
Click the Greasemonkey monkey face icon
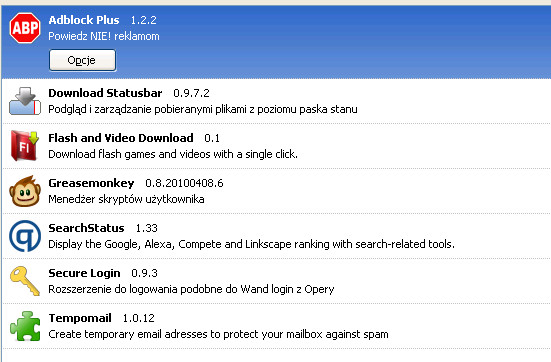point(25,191)
